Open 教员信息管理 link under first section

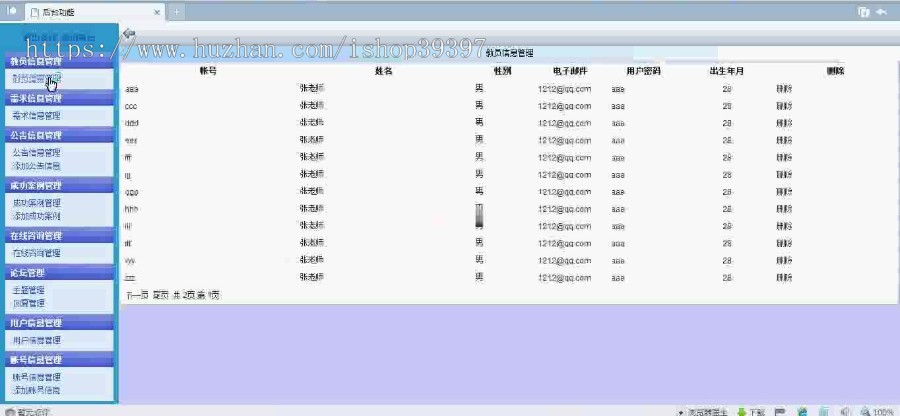click(x=37, y=78)
